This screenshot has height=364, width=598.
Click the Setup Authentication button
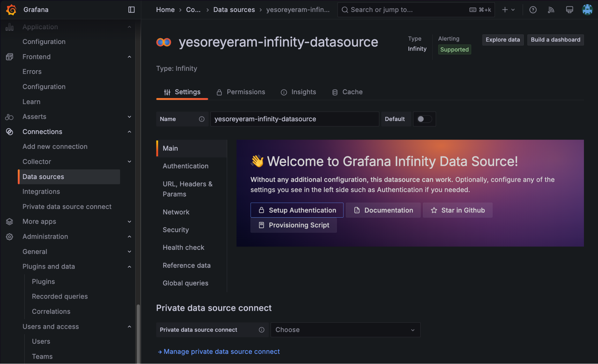click(x=296, y=210)
